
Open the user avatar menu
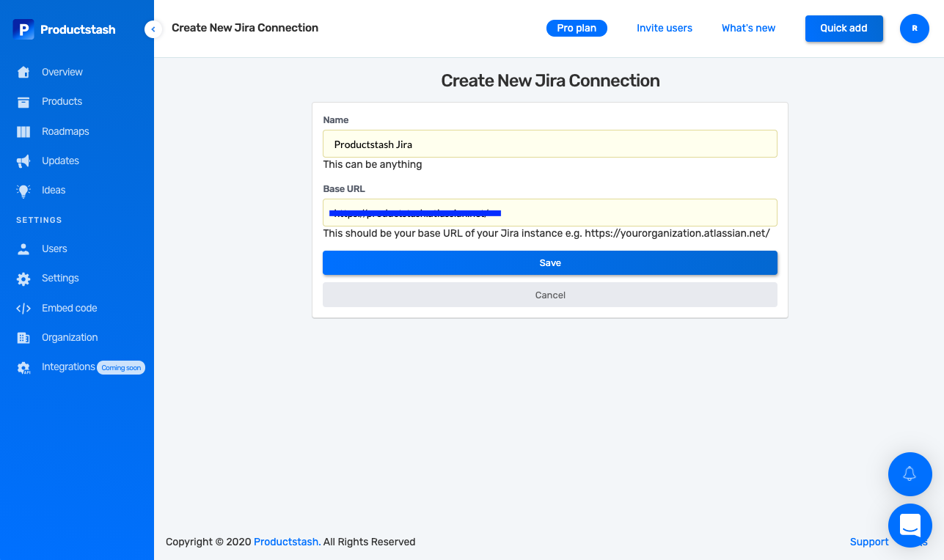[914, 29]
